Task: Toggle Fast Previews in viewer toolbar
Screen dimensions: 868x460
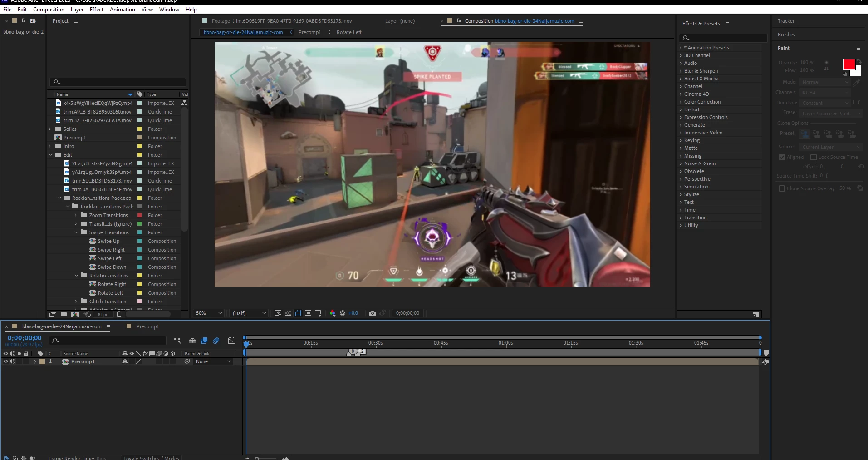Action: click(278, 313)
